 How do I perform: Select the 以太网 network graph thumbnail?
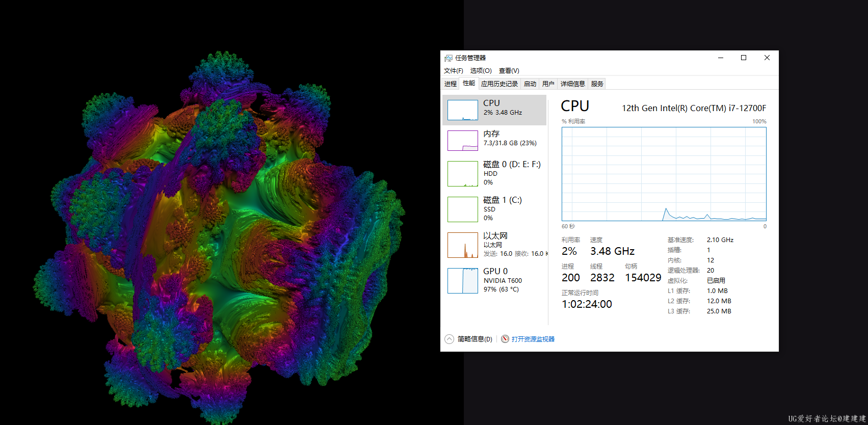coord(463,245)
